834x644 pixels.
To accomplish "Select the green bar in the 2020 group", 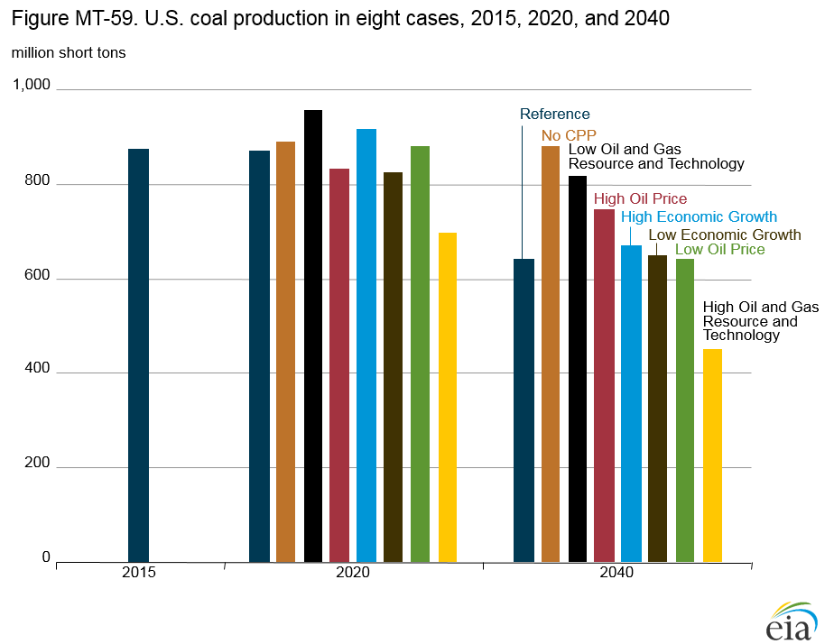I will pos(420,354).
